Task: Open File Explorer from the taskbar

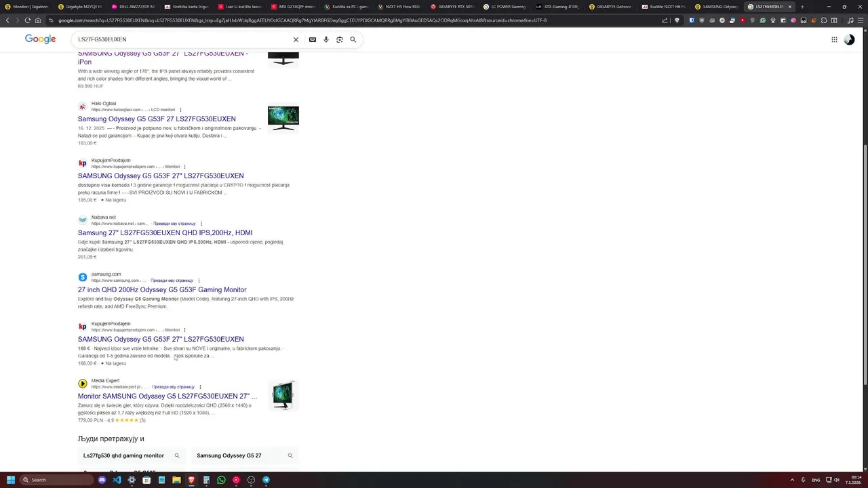Action: pyautogui.click(x=176, y=480)
